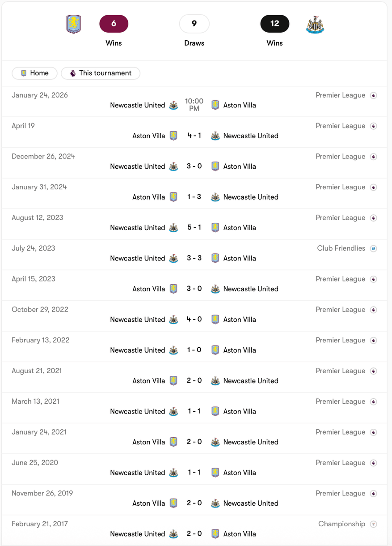392x546 pixels.
Task: Open the 5 - 1 match from August 12, 2023
Action: [194, 227]
